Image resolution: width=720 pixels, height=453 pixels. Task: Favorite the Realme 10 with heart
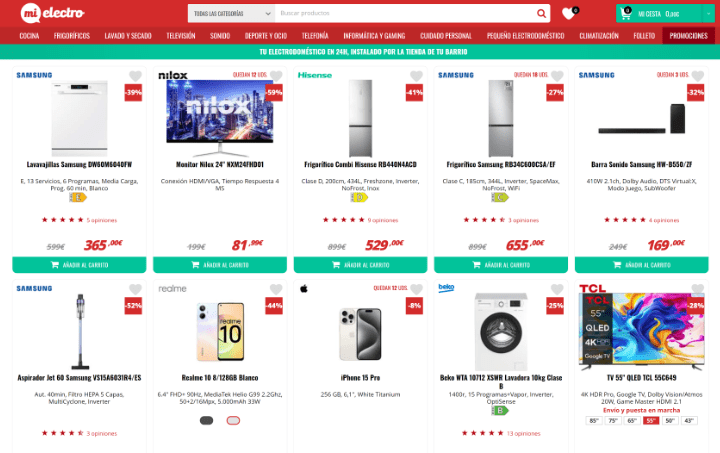pos(276,289)
